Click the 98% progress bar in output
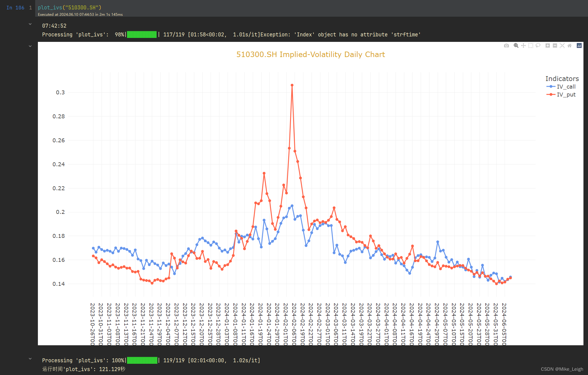588x375 pixels. tap(142, 34)
